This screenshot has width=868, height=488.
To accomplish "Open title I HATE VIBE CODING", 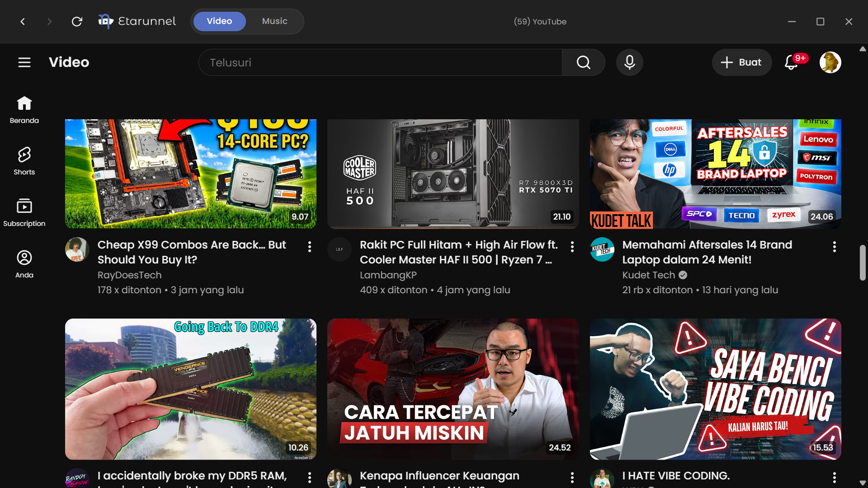I will click(676, 476).
